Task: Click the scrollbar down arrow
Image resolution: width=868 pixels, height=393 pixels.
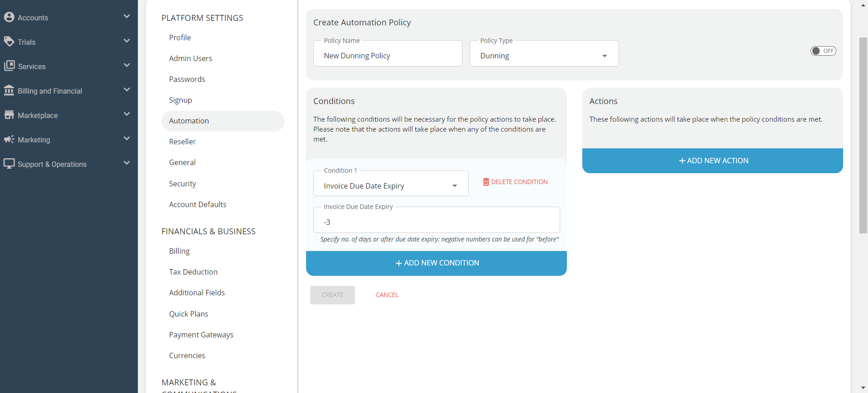Action: tap(863, 388)
